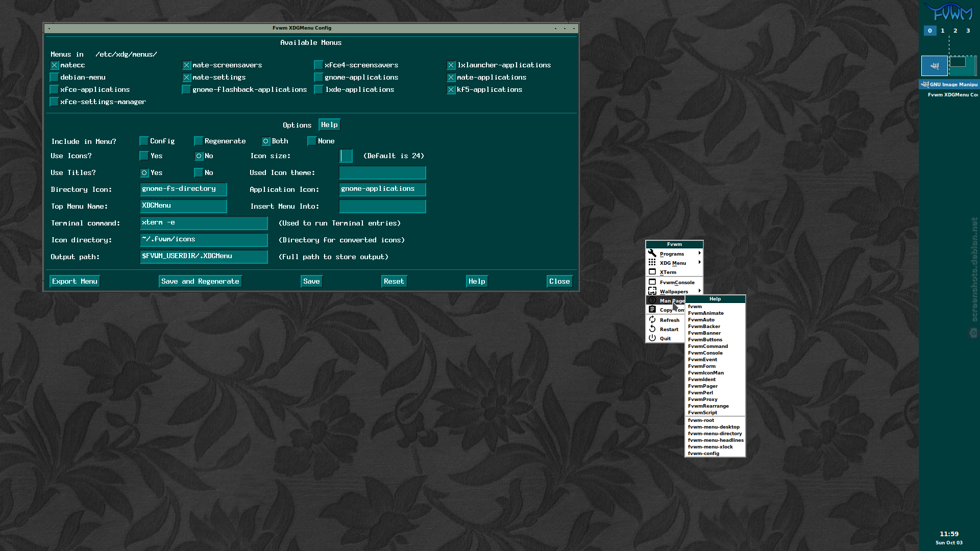The width and height of the screenshot is (980, 551).
Task: Click the Output path field
Action: point(204,257)
